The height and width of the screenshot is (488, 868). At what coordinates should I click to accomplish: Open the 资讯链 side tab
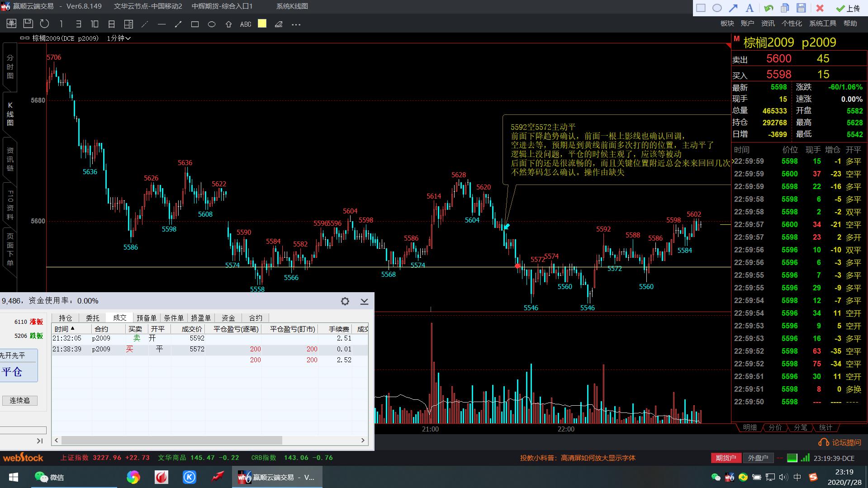tap(10, 159)
